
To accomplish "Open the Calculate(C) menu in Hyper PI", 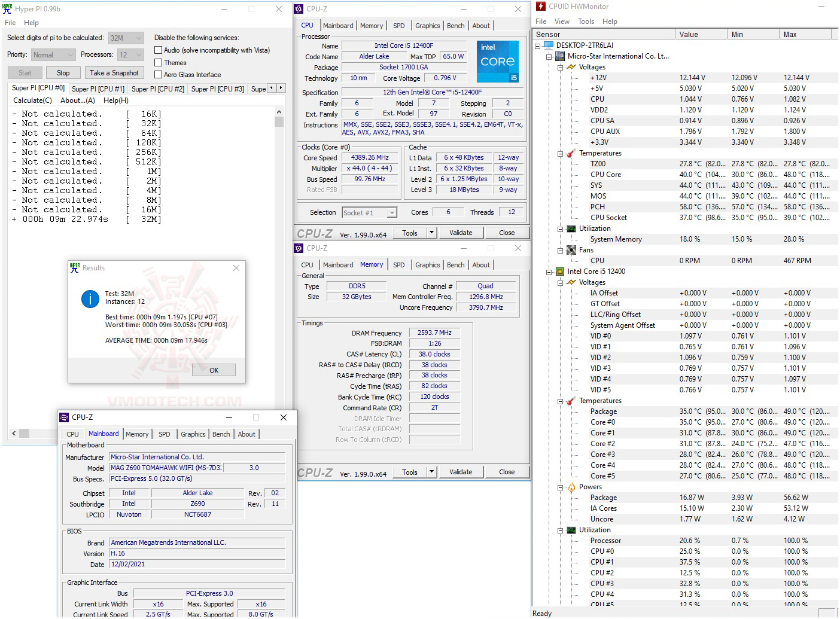I will pyautogui.click(x=32, y=100).
